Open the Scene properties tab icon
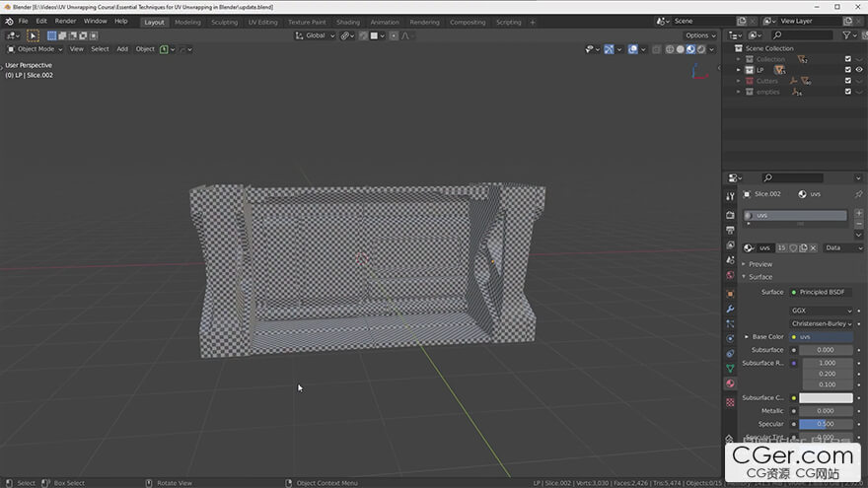868x488 pixels. [x=730, y=259]
